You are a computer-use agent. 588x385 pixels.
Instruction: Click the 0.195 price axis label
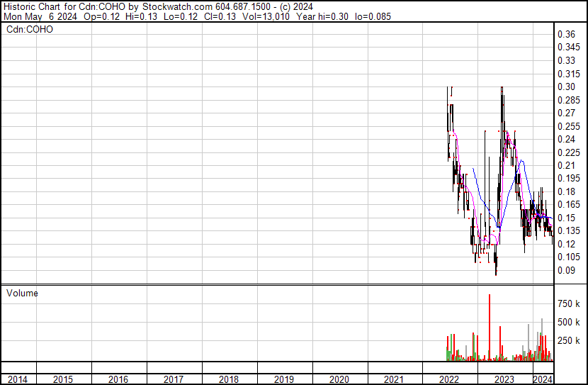567,179
